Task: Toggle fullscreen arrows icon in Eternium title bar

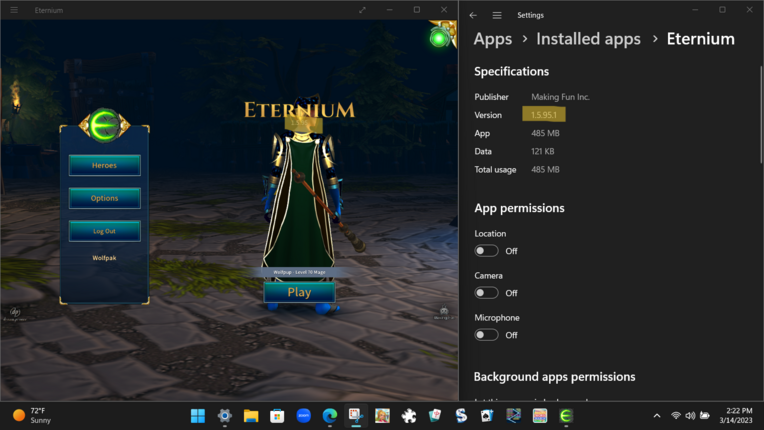Action: (x=362, y=10)
